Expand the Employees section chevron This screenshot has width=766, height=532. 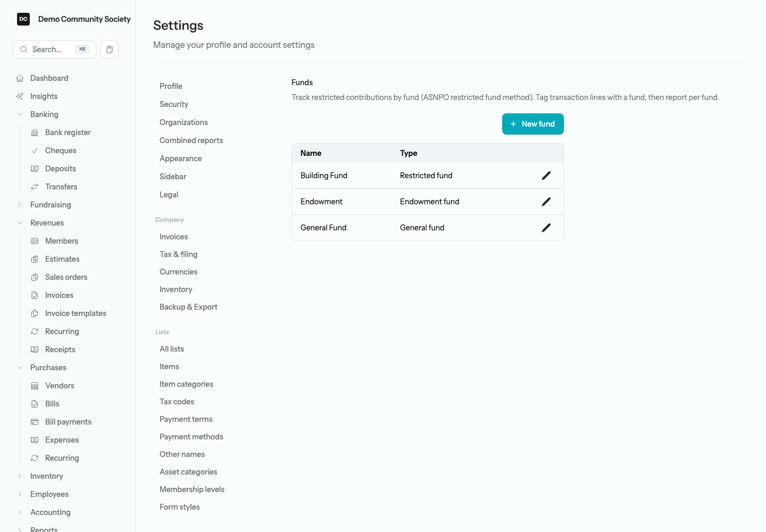point(20,494)
